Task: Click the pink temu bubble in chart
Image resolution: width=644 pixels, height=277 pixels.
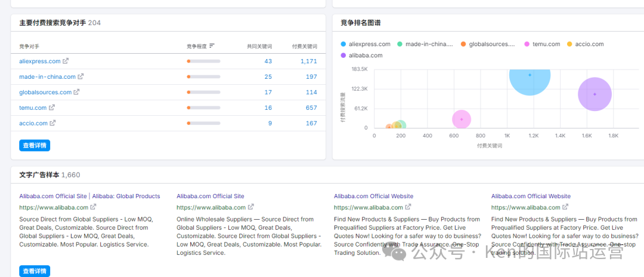Action: coord(462,119)
